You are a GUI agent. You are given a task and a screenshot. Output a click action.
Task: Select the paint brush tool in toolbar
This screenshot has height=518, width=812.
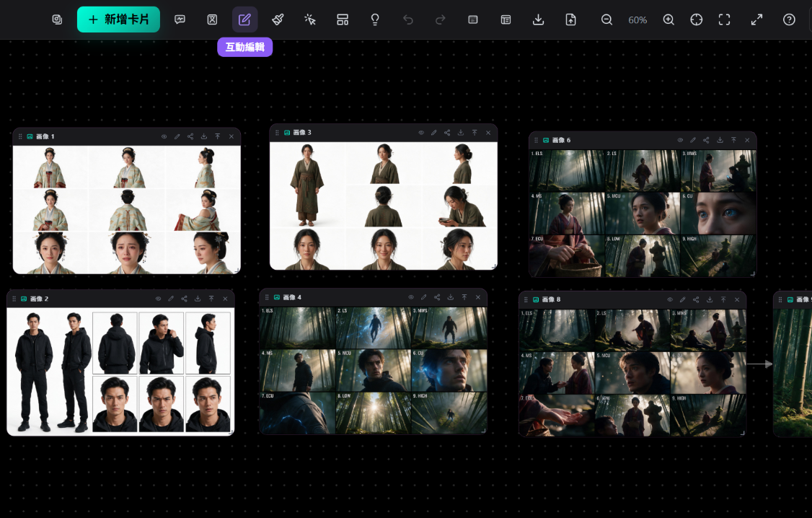pos(278,19)
